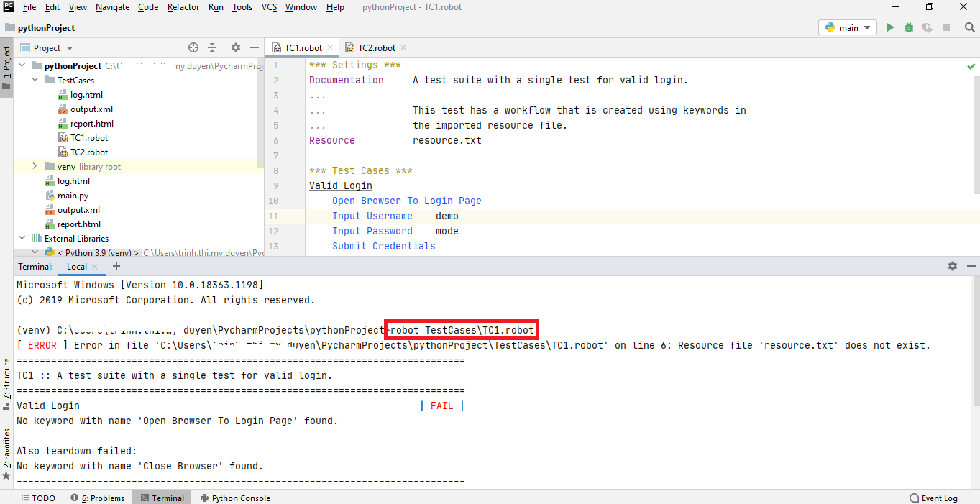The height and width of the screenshot is (504, 980).
Task: Switch to the TC2.robot editor tab
Action: [376, 47]
